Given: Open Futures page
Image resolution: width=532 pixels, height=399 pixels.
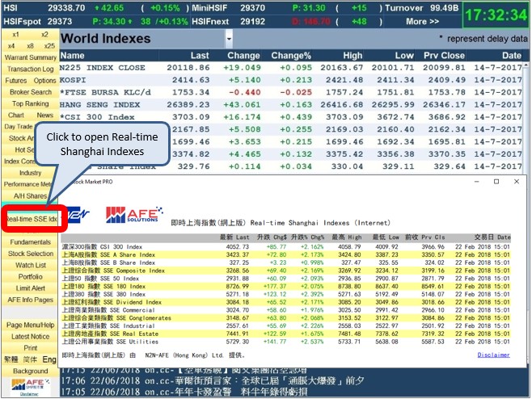Looking at the screenshot, I should [16, 80].
